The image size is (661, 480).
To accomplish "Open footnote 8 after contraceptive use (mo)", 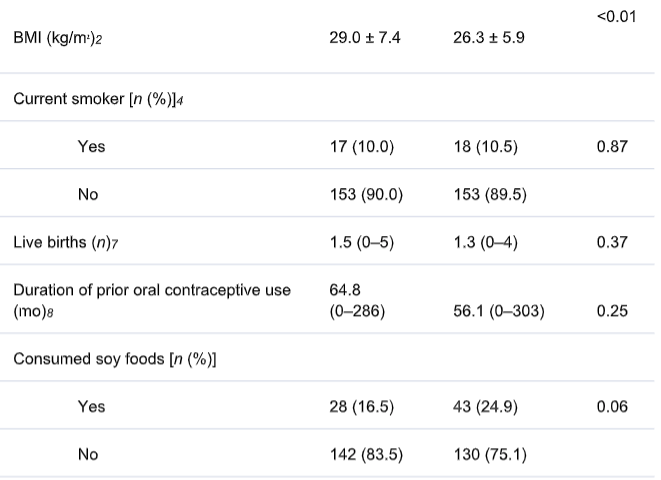I will 52,313.
